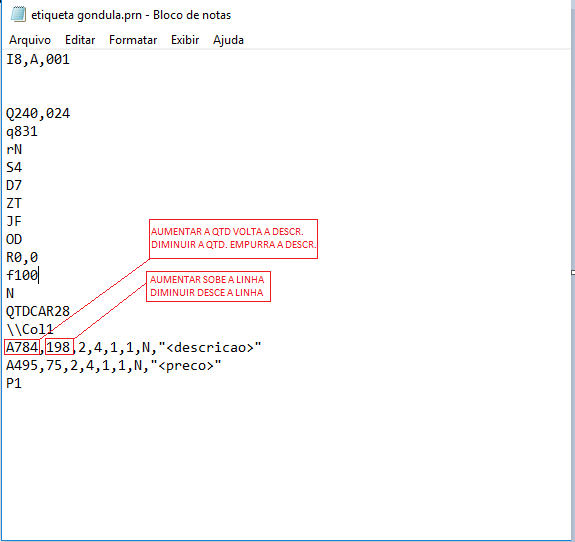Click the line P1
The width and height of the screenshot is (575, 542).
click(x=14, y=383)
